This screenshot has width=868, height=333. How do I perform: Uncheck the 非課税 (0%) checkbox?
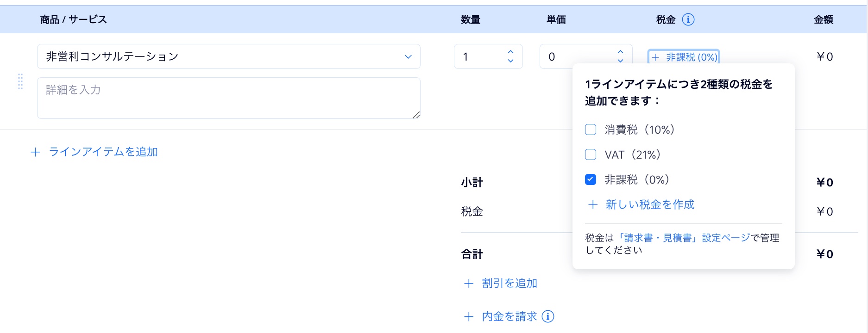pos(591,179)
